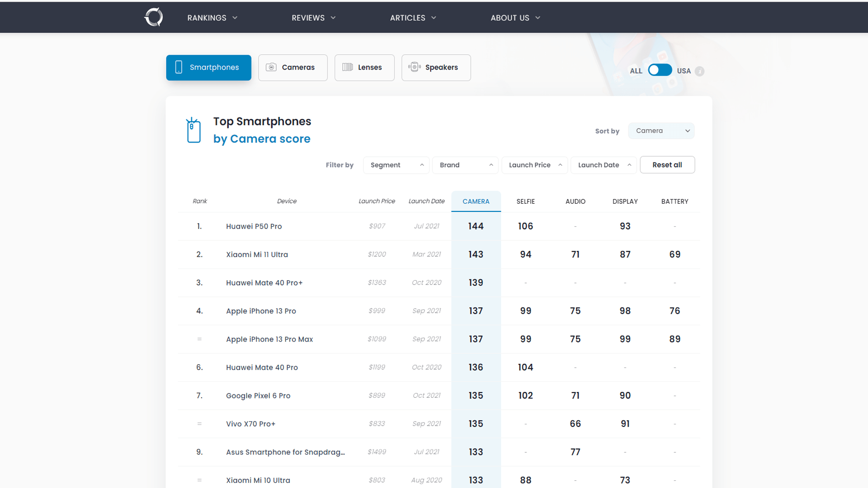Open Xiaomi Mi 11 Ultra device link

click(257, 254)
